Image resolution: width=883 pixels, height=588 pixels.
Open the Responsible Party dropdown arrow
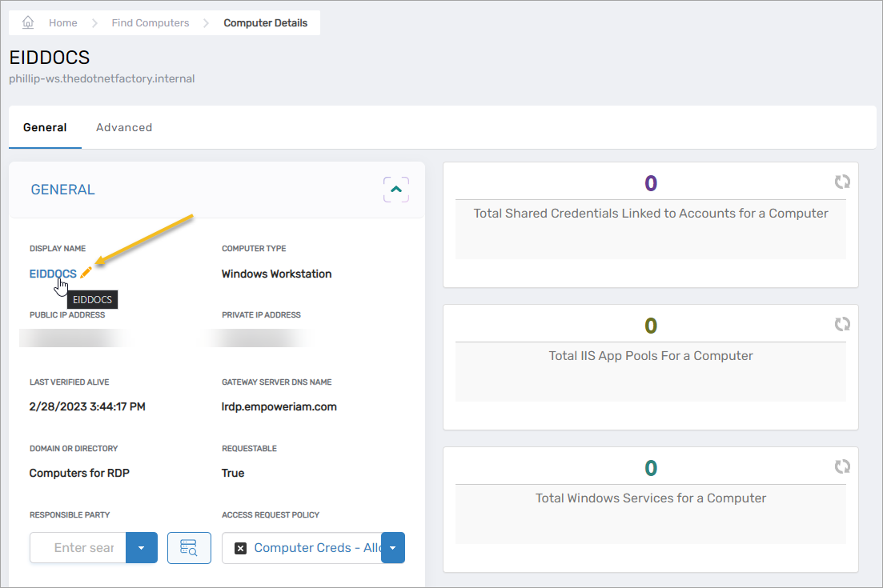pyautogui.click(x=142, y=548)
